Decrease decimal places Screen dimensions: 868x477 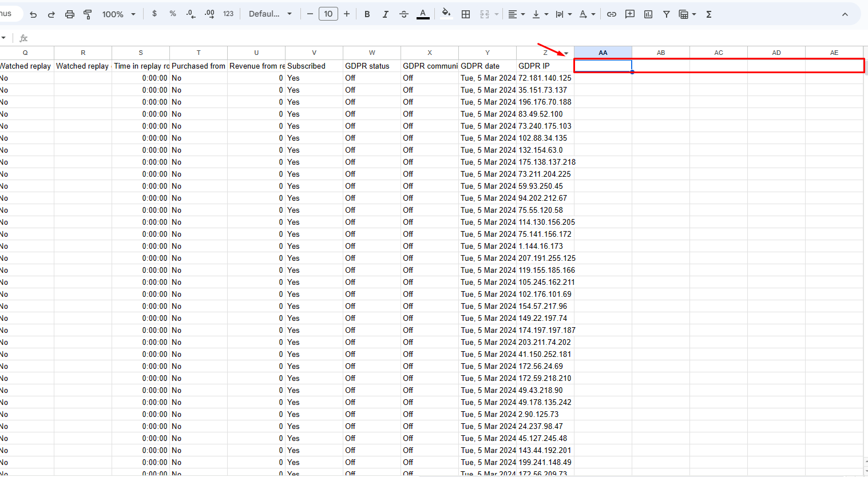coord(190,14)
